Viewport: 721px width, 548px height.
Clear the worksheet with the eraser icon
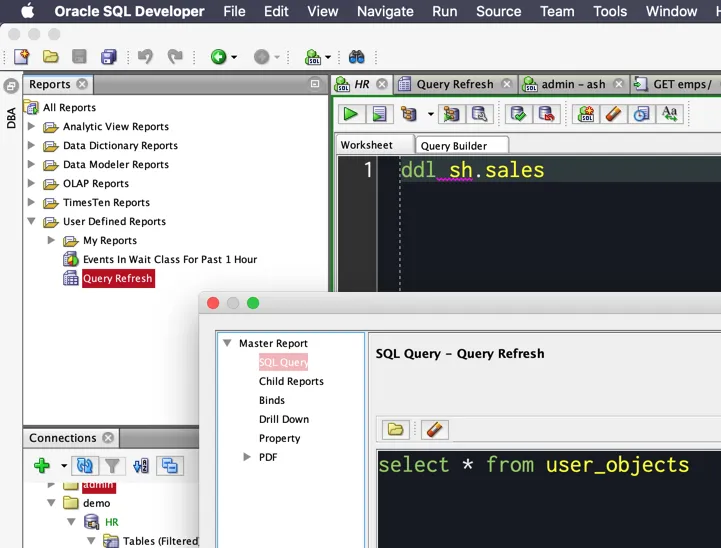coord(614,114)
